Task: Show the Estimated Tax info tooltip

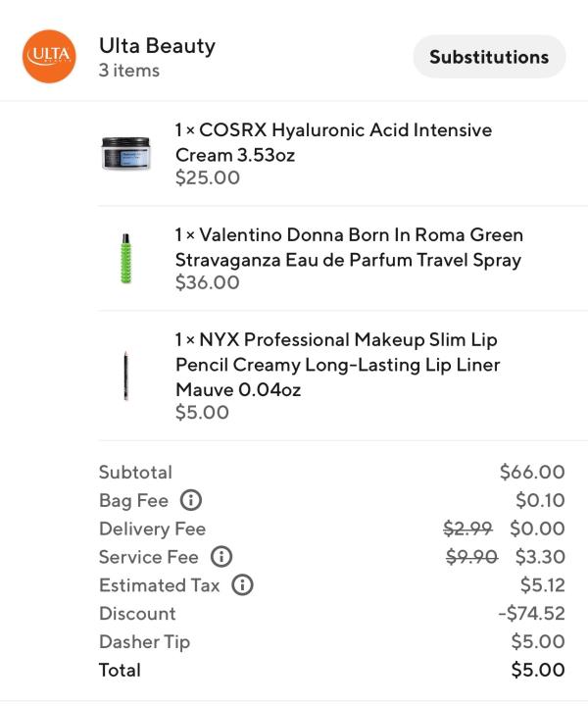Action: (242, 584)
